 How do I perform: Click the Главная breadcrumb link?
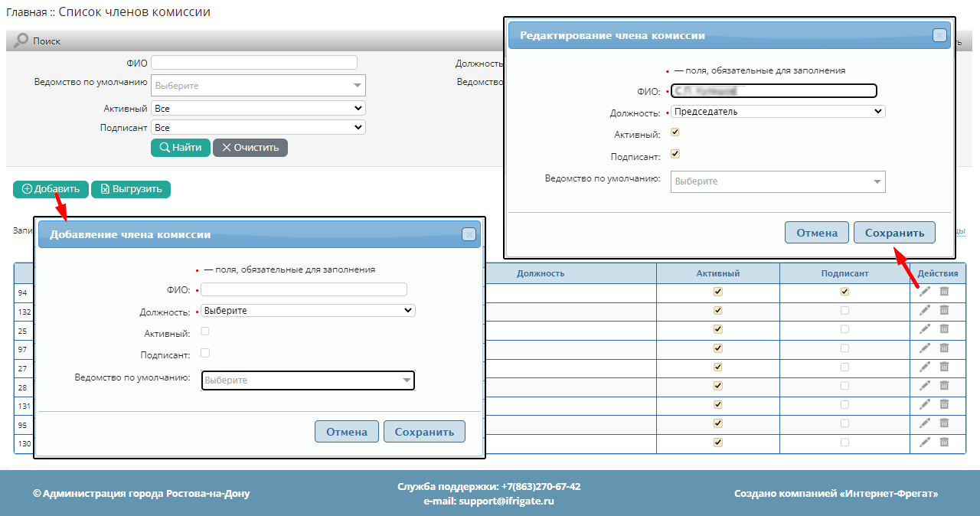[x=25, y=12]
